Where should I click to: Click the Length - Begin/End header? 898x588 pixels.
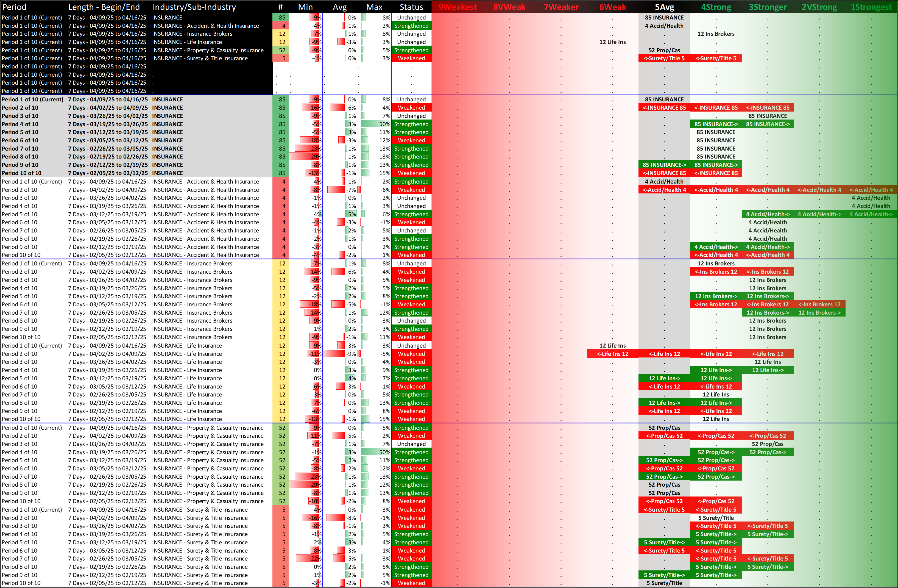coord(104,7)
